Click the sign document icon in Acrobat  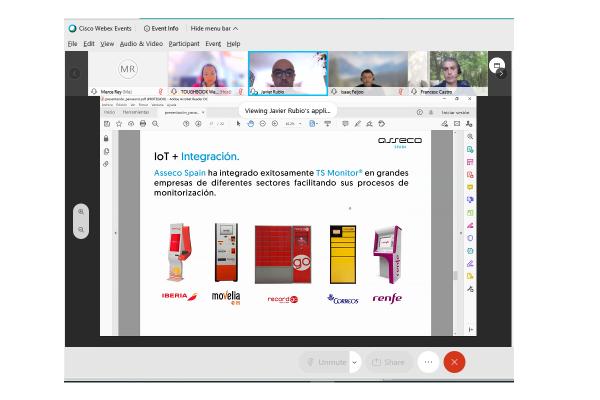369,124
